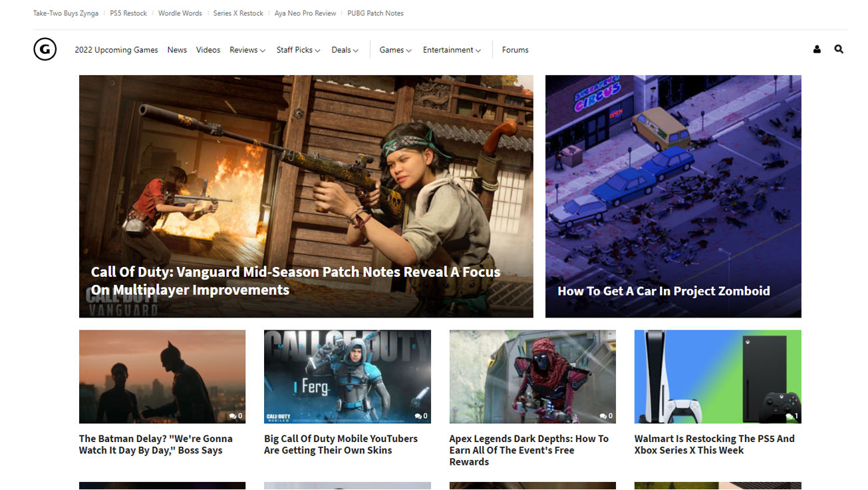Click the Wordle Words trending link
The image size is (868, 490).
coord(180,13)
